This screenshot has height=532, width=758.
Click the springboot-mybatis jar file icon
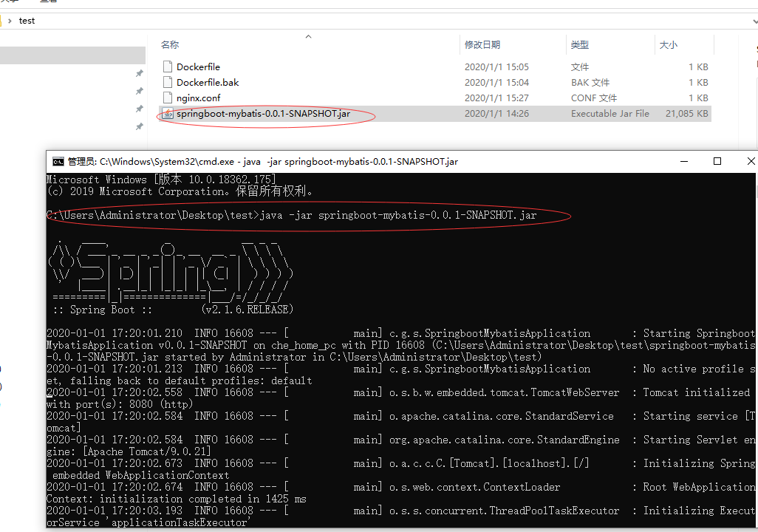pos(168,114)
